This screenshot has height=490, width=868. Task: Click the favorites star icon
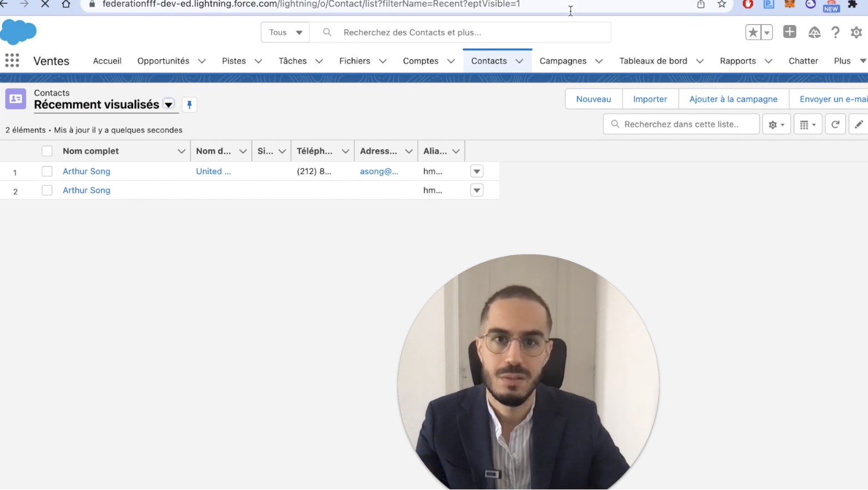click(753, 33)
